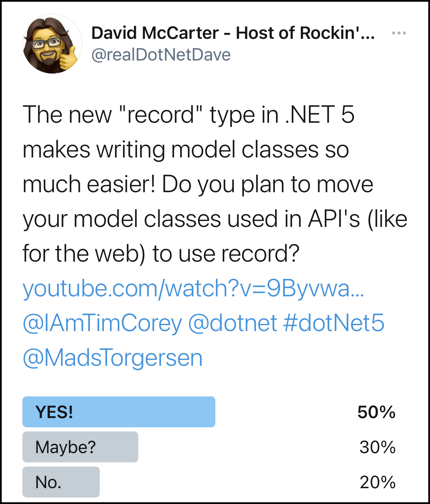Screen dimensions: 430x504
Task: Open the @realDotNetDave profile handle
Action: (x=162, y=54)
